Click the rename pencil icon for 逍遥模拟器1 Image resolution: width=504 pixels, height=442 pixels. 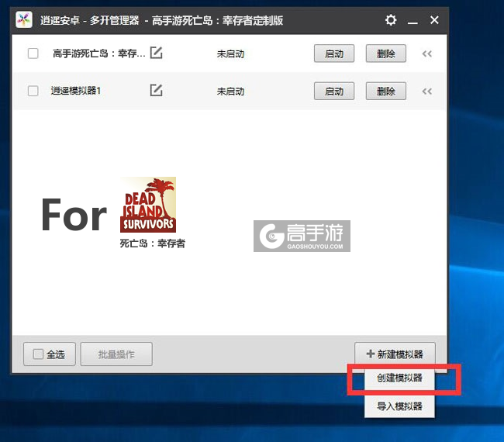coord(156,91)
